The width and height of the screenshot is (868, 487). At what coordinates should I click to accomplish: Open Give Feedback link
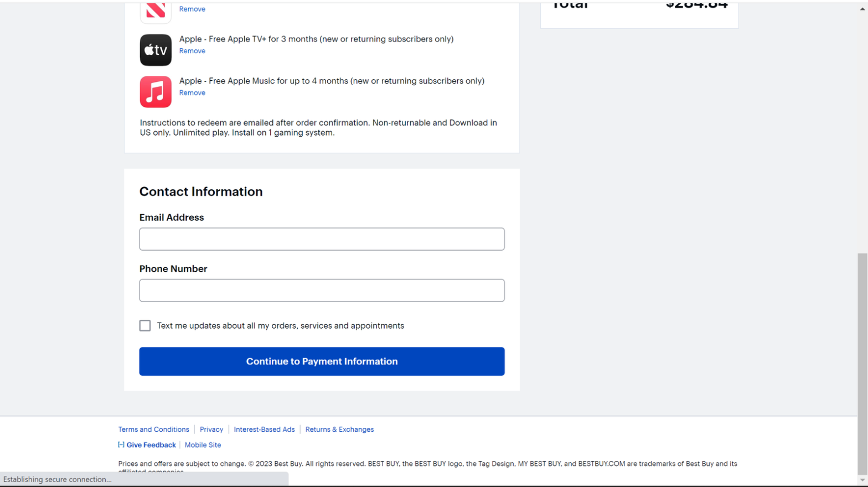click(151, 445)
